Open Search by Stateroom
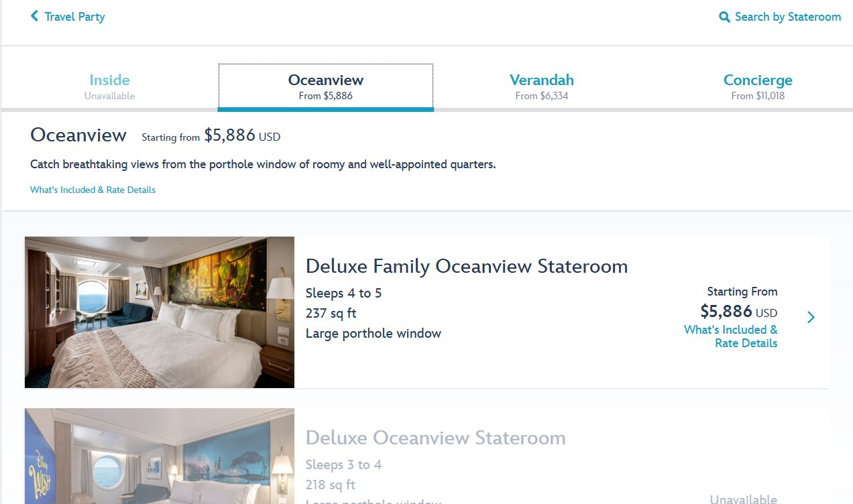 [x=787, y=17]
